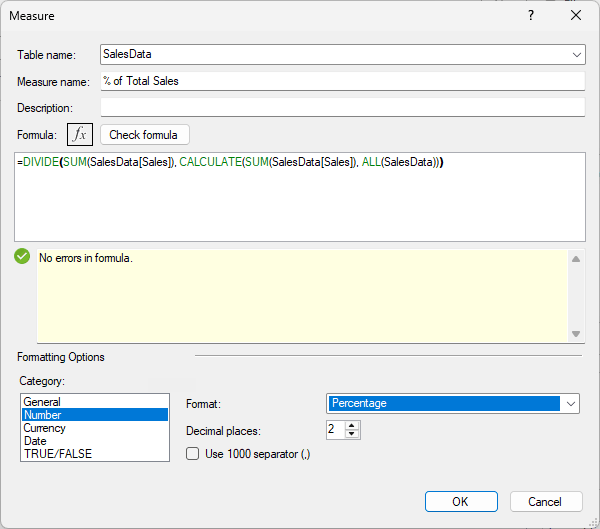Click the dialog resize grip corner
This screenshot has width=600, height=529.
point(593,522)
